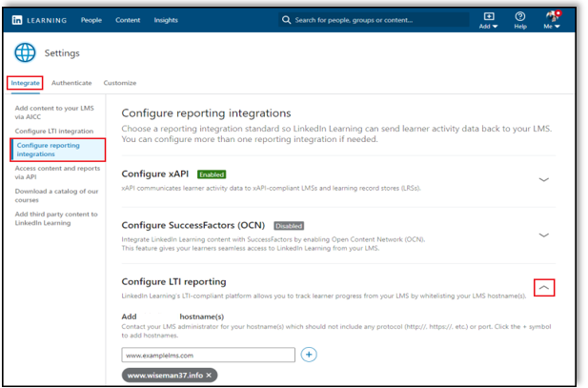The height and width of the screenshot is (388, 588).
Task: Switch to the Authenticate tab
Action: [x=71, y=83]
